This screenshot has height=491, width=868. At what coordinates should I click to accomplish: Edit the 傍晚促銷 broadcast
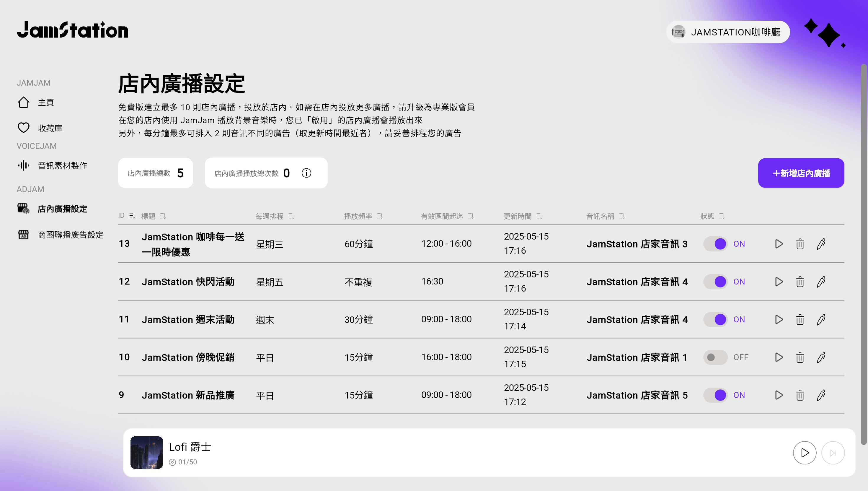pyautogui.click(x=821, y=357)
